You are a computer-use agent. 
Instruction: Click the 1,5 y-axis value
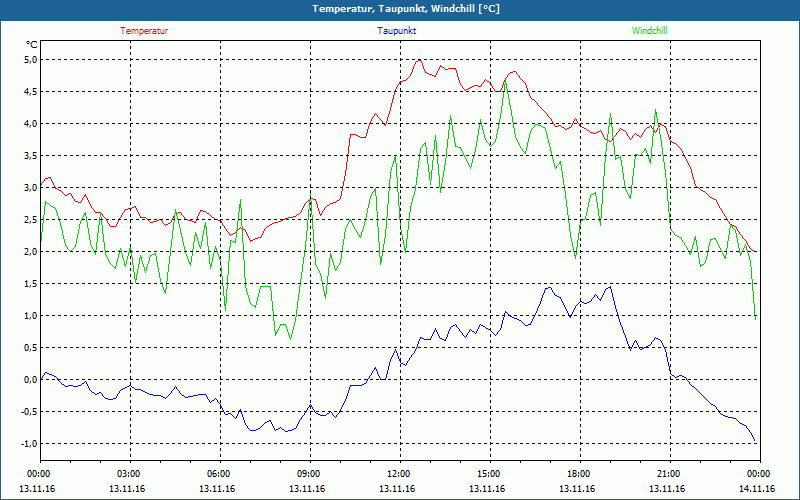coord(31,284)
